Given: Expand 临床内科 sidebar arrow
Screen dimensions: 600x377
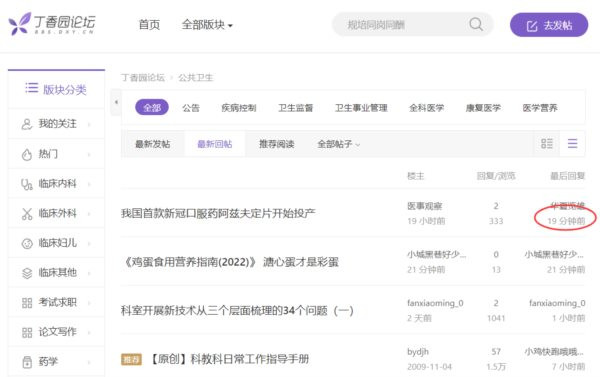Looking at the screenshot, I should pos(89,184).
